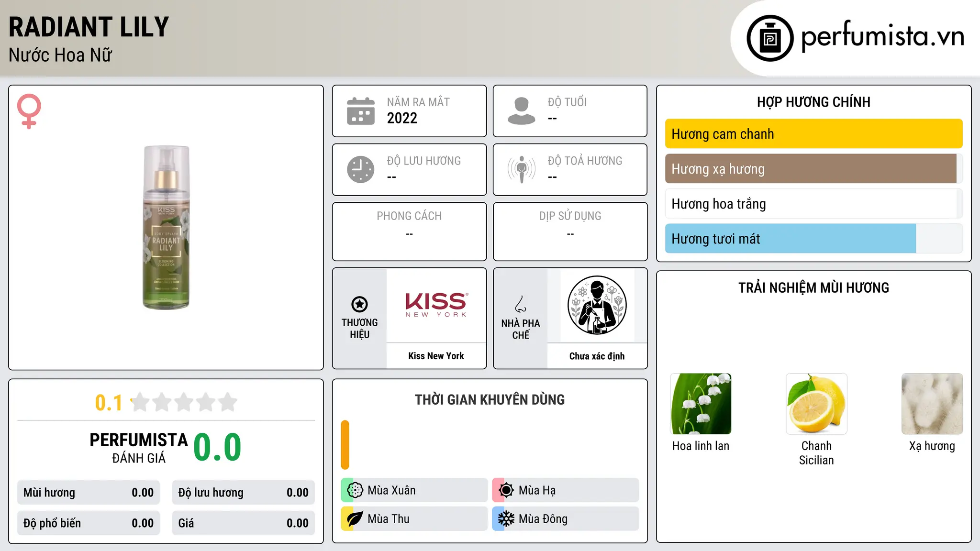Click the snowflake icon for Mùa Đông
Viewport: 980px width, 551px height.
pyautogui.click(x=506, y=519)
